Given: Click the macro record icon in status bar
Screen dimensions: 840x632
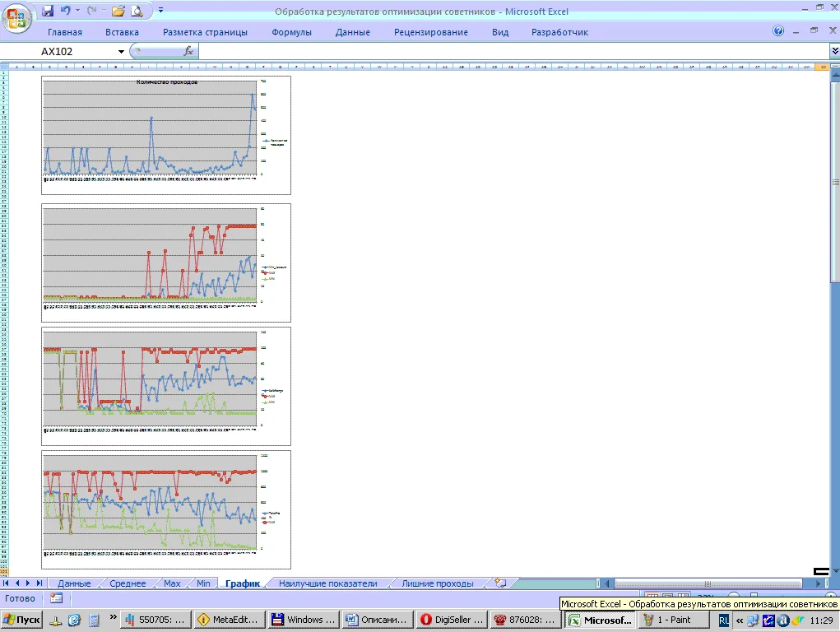Looking at the screenshot, I should click(56, 598).
